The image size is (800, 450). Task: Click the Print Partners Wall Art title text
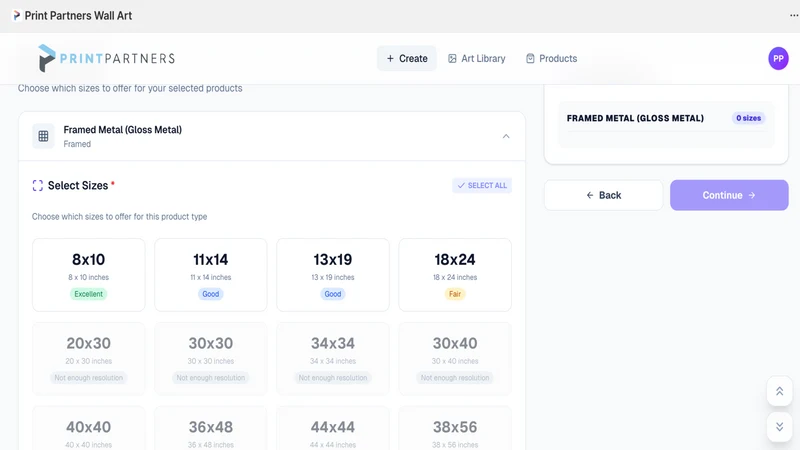(x=78, y=16)
